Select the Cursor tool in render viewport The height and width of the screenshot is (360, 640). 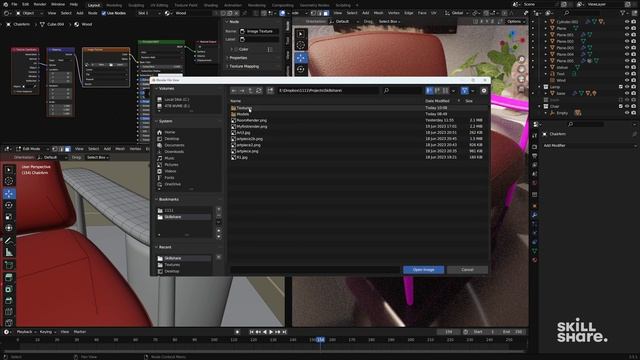click(x=301, y=45)
